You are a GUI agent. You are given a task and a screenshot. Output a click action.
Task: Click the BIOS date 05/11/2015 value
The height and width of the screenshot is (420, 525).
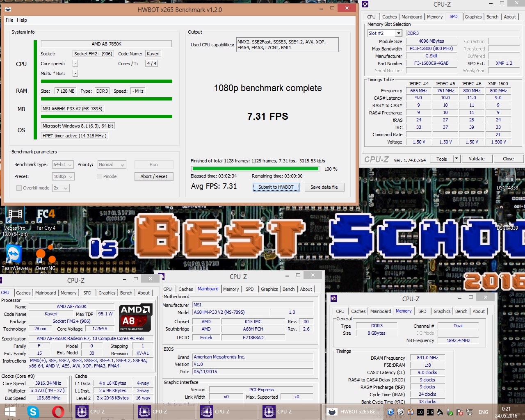(253, 372)
